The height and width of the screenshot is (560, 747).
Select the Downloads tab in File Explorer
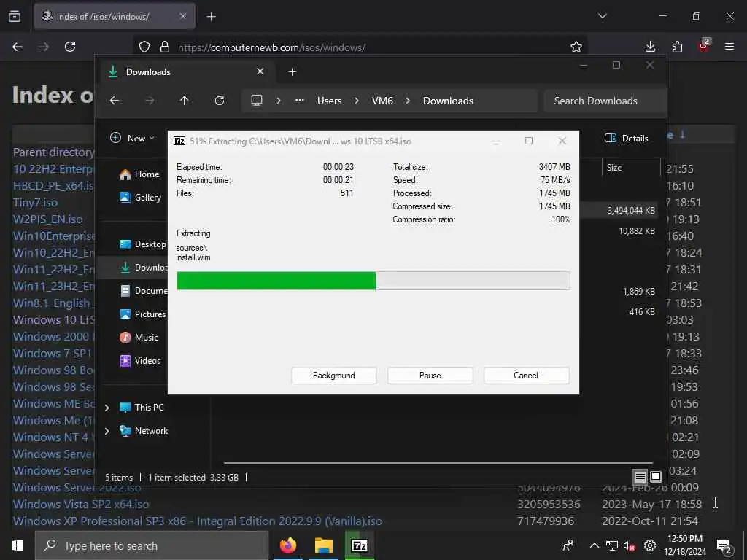point(186,72)
